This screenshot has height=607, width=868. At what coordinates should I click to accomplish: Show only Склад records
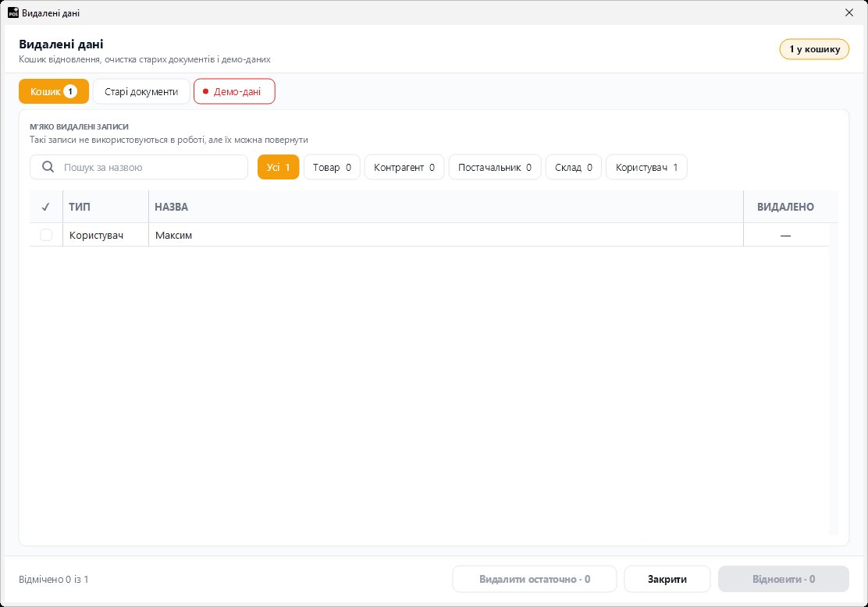pos(574,167)
